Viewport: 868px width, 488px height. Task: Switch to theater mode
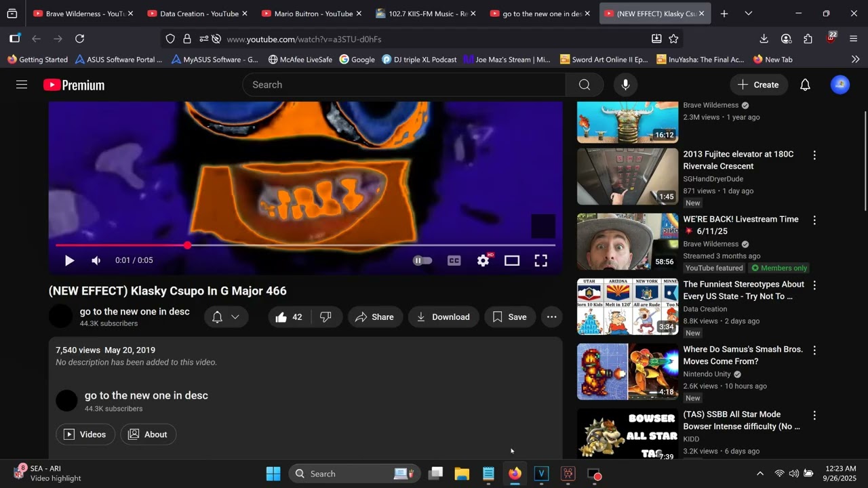(x=512, y=260)
